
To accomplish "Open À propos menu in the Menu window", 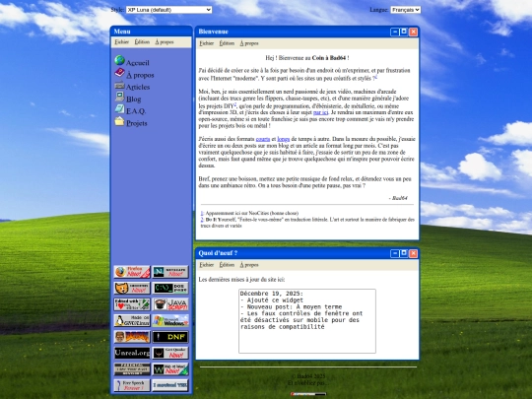I will [165, 42].
